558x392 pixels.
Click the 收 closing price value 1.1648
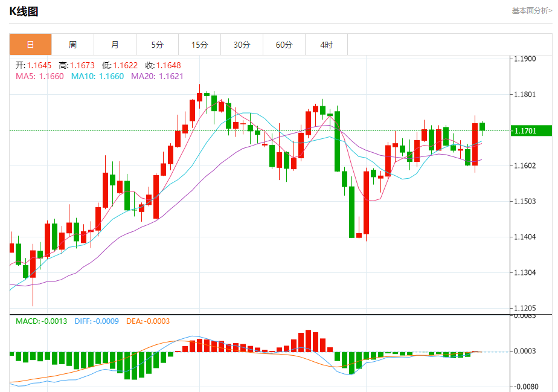168,65
